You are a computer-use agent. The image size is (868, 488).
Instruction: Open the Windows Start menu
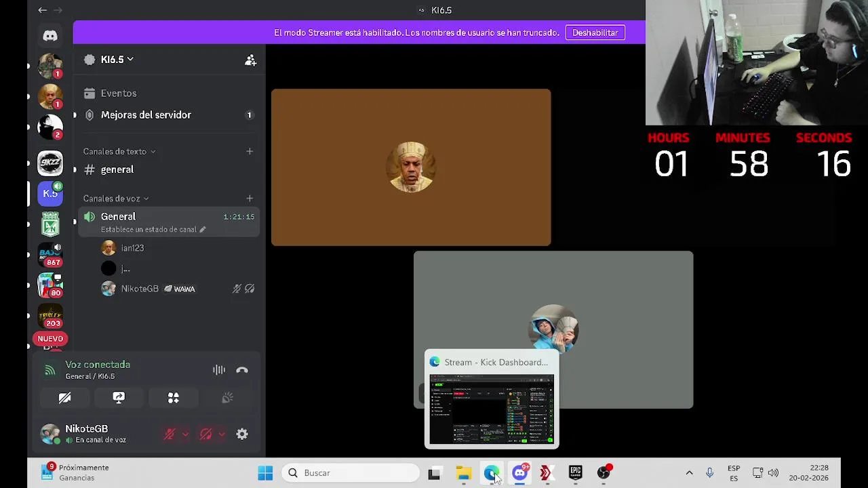click(x=265, y=473)
